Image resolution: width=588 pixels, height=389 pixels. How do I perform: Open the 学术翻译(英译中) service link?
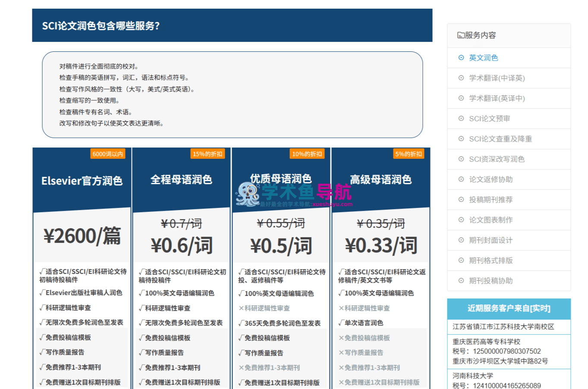pos(497,98)
